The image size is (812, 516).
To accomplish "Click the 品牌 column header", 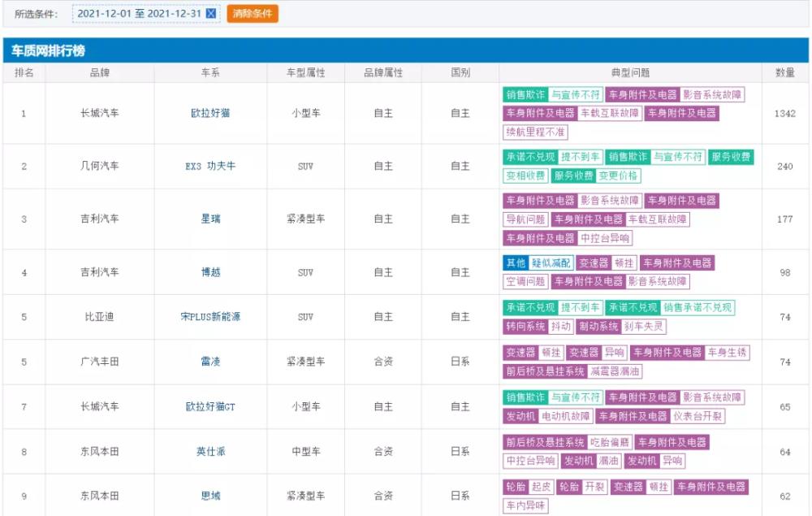I will click(99, 72).
